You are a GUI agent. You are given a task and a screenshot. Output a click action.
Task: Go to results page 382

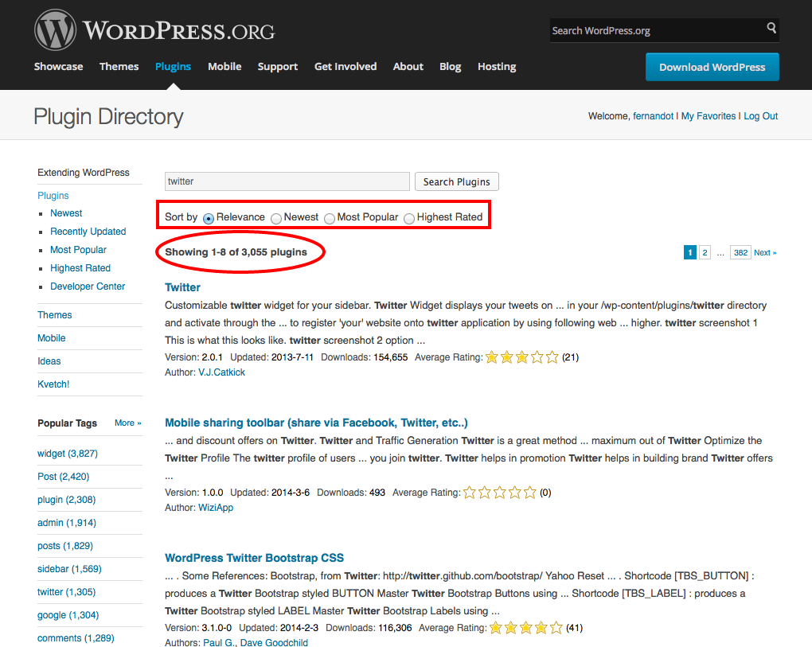[740, 252]
